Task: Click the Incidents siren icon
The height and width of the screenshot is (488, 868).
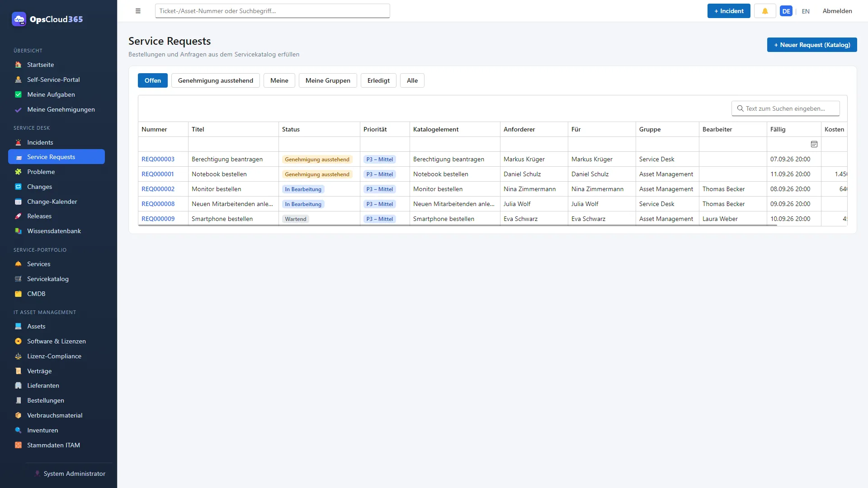Action: 18,142
